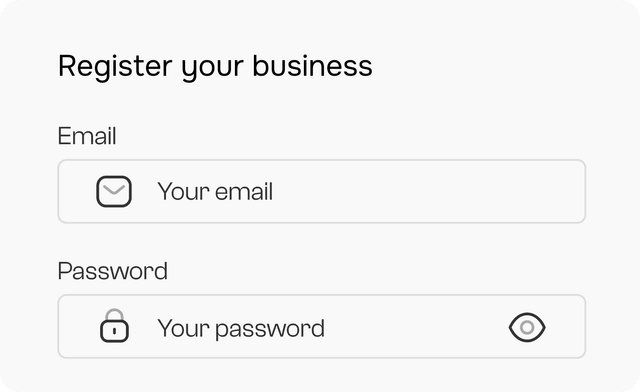The image size is (640, 392).
Task: Reveal hidden password characters via eye icon
Action: pyautogui.click(x=527, y=327)
